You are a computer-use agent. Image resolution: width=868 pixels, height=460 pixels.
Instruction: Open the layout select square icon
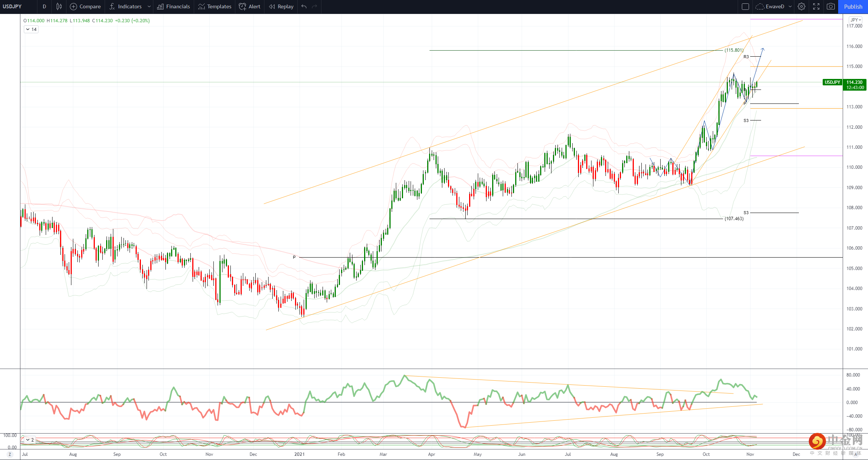(x=745, y=6)
